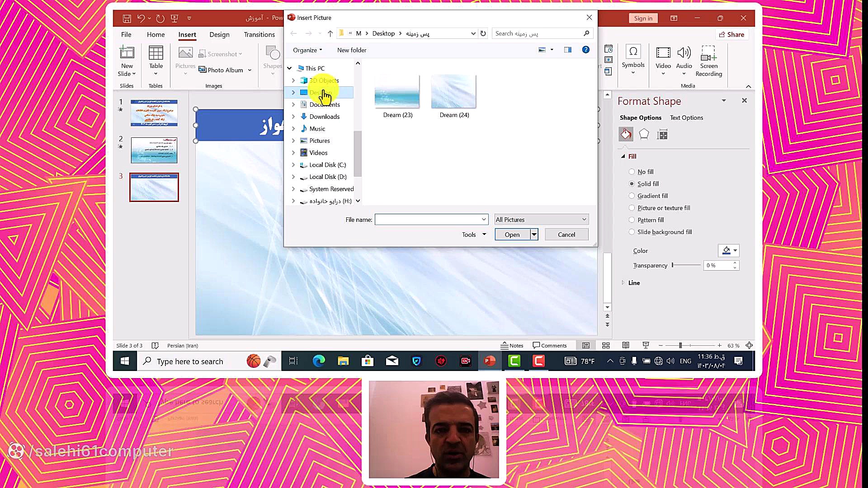Insert Audio from Media group

pos(684,61)
